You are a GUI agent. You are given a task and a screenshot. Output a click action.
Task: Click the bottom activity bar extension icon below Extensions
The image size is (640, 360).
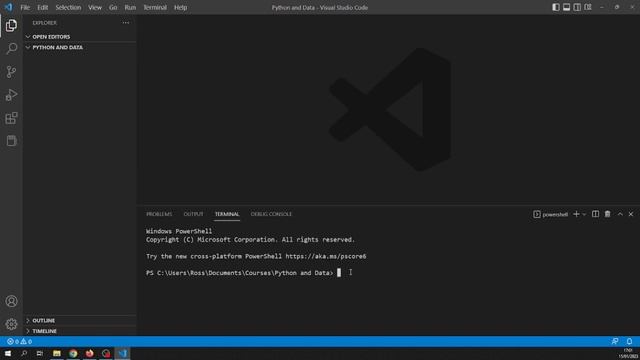[x=11, y=141]
